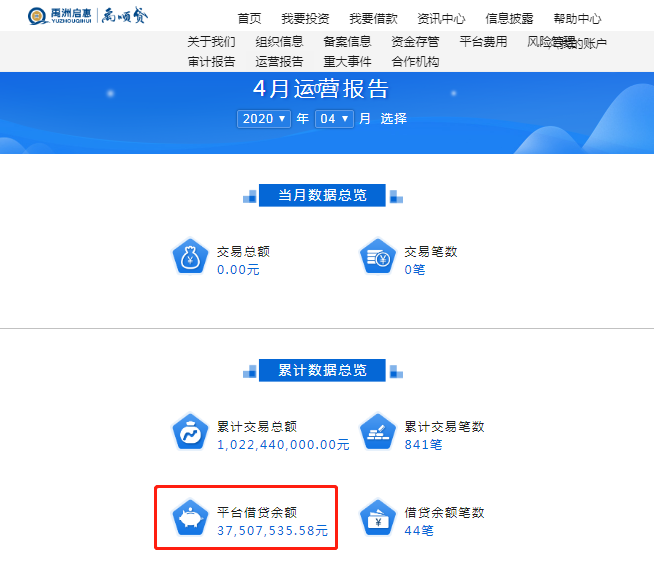Click the coin stack icon beside 交易笔数
Image resolution: width=654 pixels, height=561 pixels.
pyautogui.click(x=377, y=257)
